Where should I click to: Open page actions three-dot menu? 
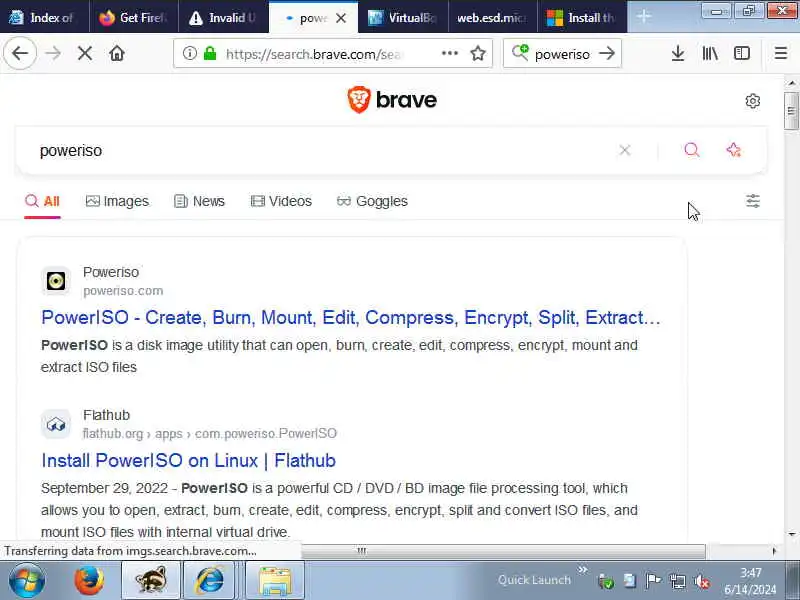[x=449, y=53]
